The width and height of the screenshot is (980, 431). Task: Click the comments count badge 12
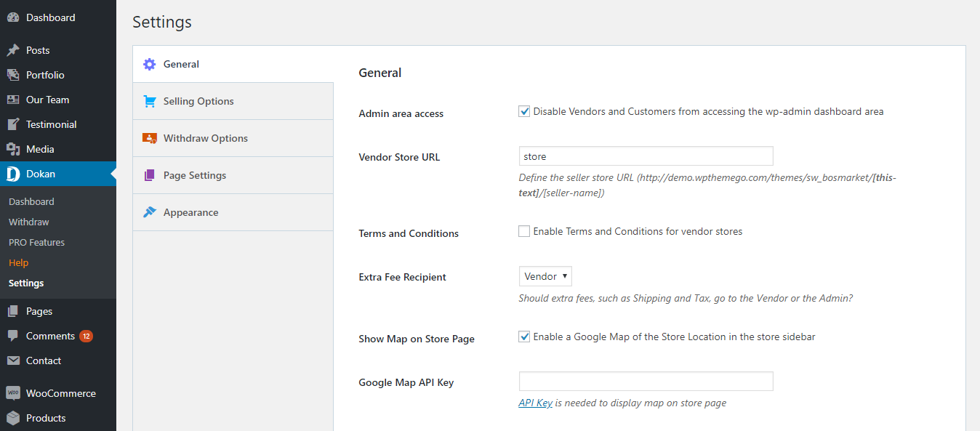coord(87,336)
